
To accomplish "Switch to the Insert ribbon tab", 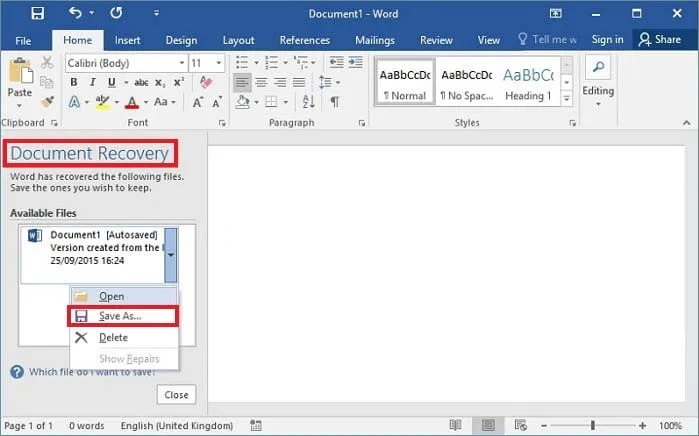I will pos(127,40).
